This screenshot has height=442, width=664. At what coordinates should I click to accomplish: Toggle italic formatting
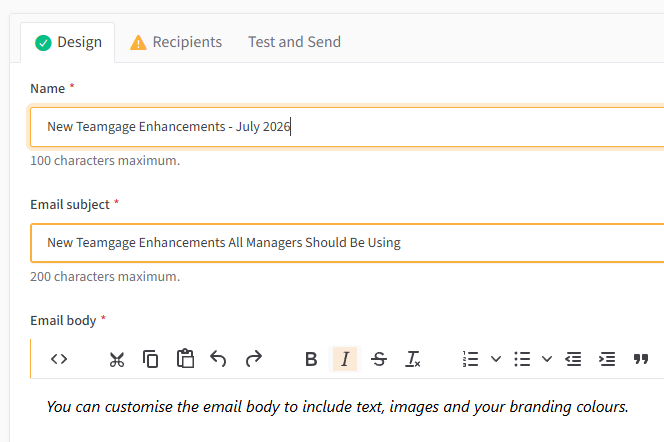[x=345, y=359]
